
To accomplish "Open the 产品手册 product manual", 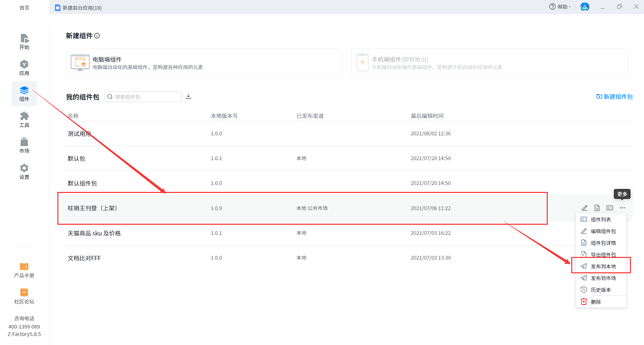I will point(24,270).
